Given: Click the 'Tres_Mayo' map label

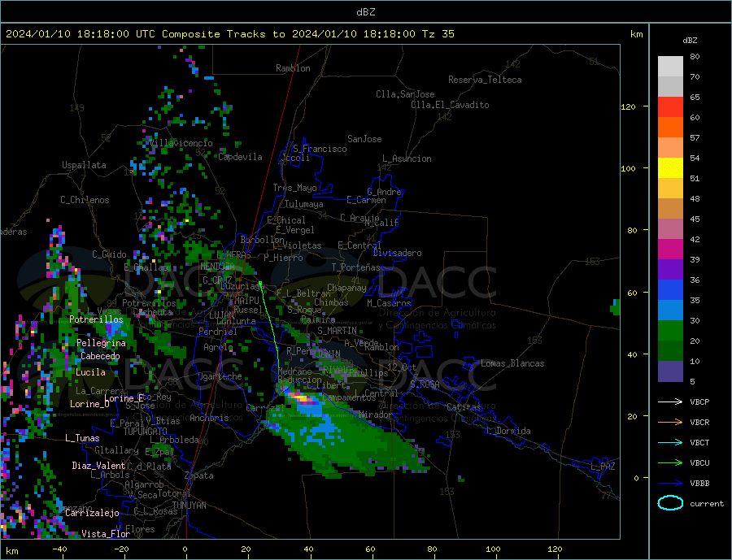Looking at the screenshot, I should [294, 188].
